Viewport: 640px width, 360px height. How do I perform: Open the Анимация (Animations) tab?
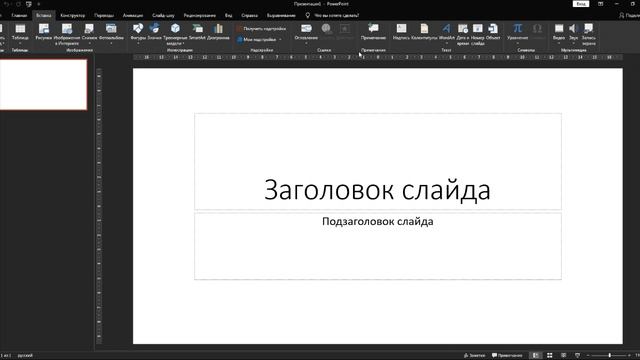(133, 16)
